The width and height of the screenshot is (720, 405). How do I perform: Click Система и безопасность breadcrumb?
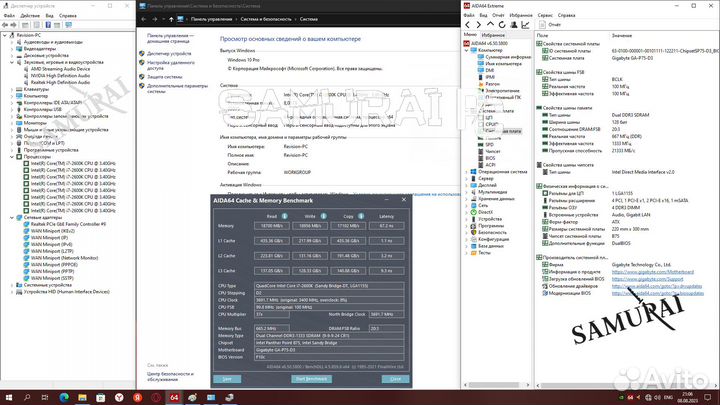[x=266, y=19]
